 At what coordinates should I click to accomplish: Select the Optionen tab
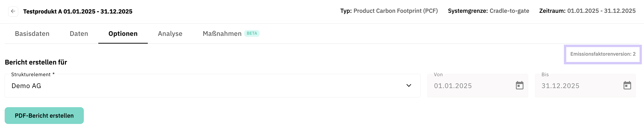[123, 34]
